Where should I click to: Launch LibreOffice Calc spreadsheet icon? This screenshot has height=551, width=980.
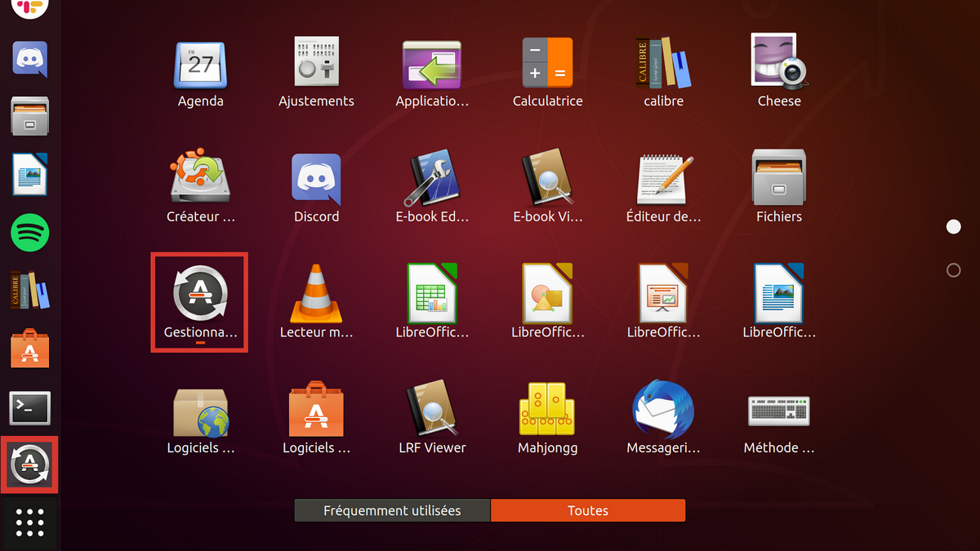(432, 293)
